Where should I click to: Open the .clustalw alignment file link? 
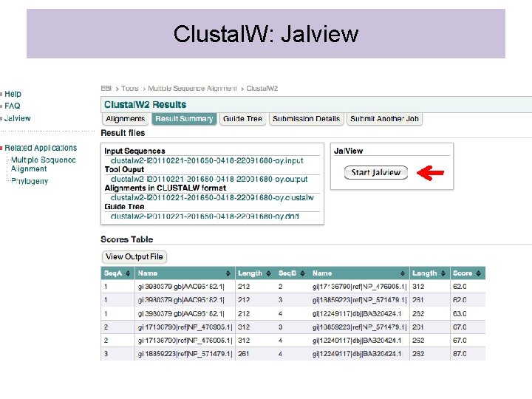pos(212,197)
